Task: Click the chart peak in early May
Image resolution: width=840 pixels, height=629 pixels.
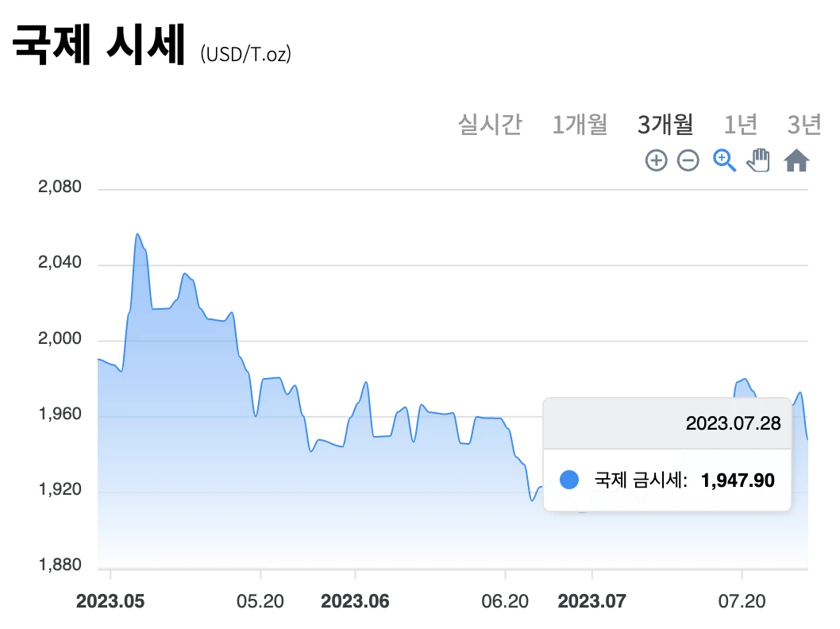Action: pos(137,234)
